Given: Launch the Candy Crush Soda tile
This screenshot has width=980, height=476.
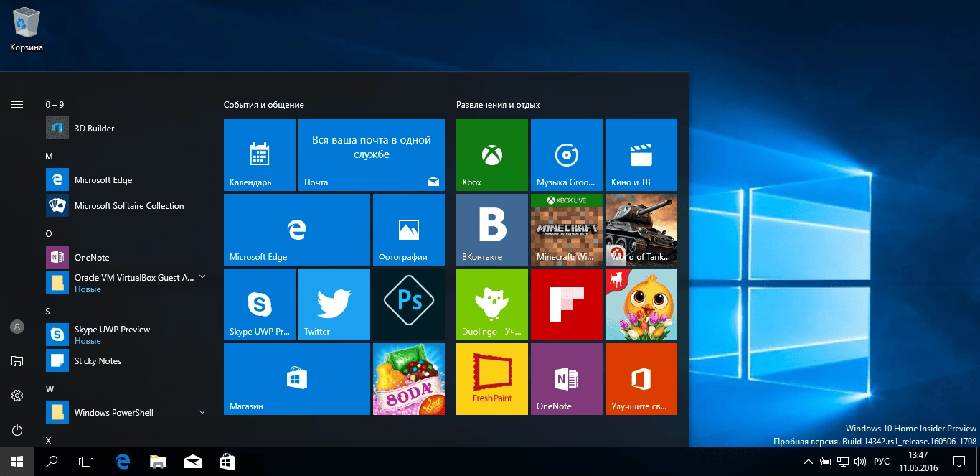Looking at the screenshot, I should click(x=409, y=379).
